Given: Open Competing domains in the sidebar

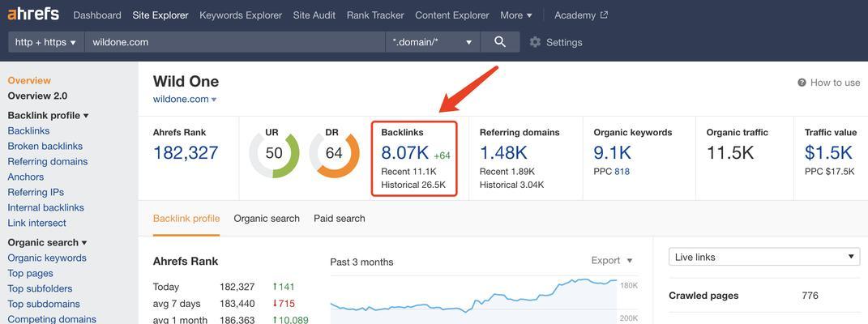Looking at the screenshot, I should 52,320.
